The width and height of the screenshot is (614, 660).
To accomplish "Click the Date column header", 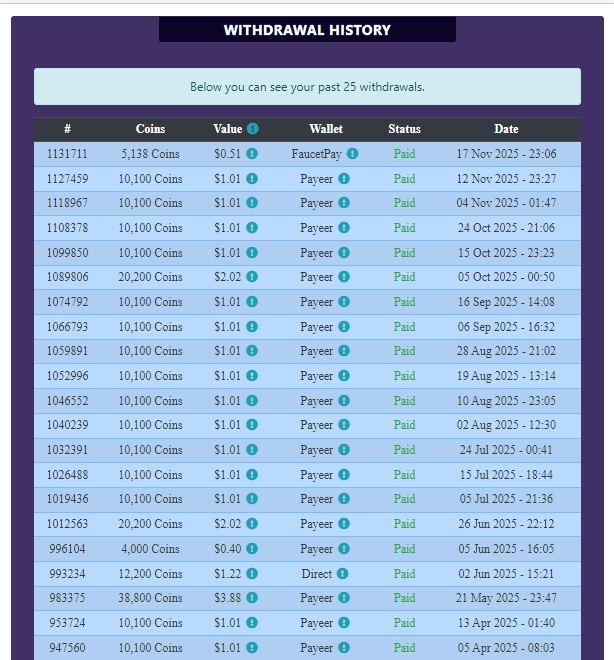I will pos(506,129).
